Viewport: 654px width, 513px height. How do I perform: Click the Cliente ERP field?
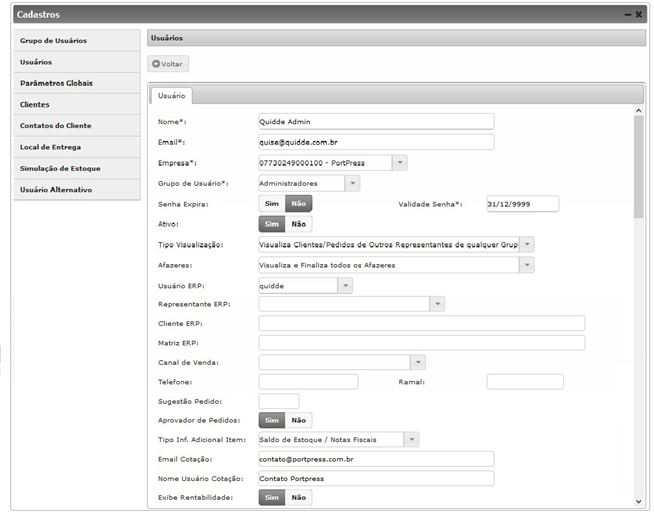tap(422, 323)
